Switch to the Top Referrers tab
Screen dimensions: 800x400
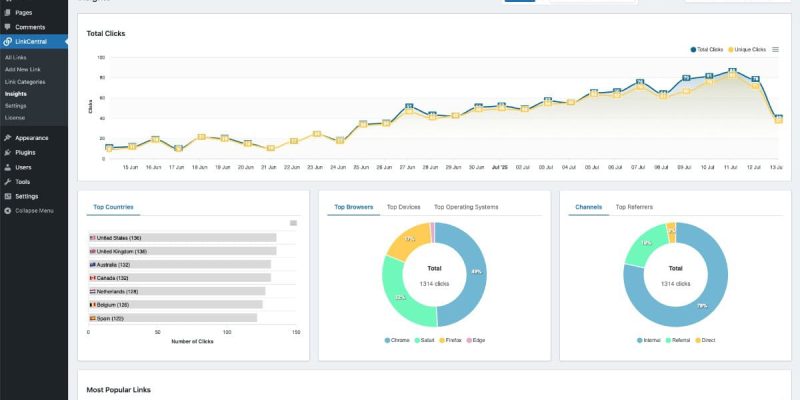[x=634, y=207]
